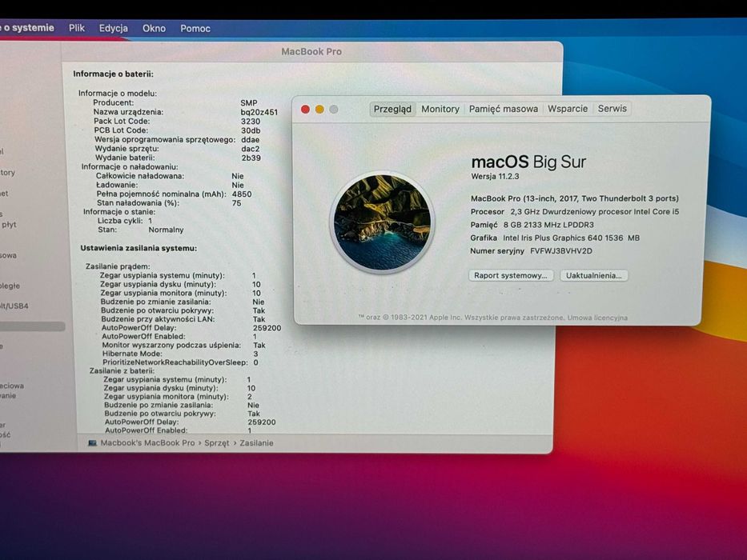Click the MacBook Pro window title
The width and height of the screenshot is (747, 560).
click(x=311, y=51)
